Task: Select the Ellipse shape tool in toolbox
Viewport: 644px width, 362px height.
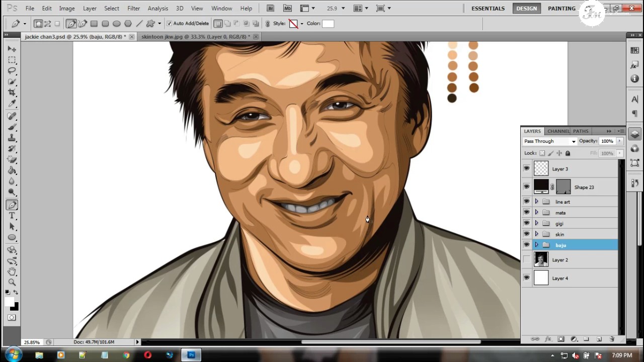Action: [12, 237]
